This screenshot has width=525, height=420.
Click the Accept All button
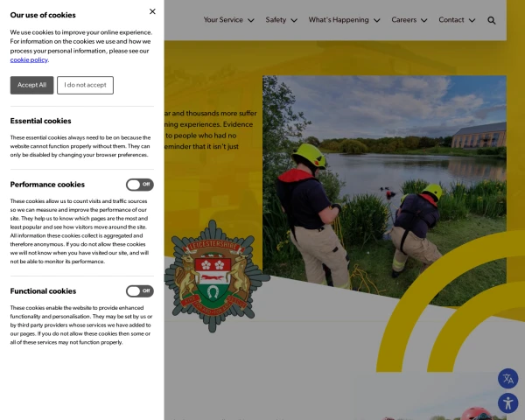31,85
